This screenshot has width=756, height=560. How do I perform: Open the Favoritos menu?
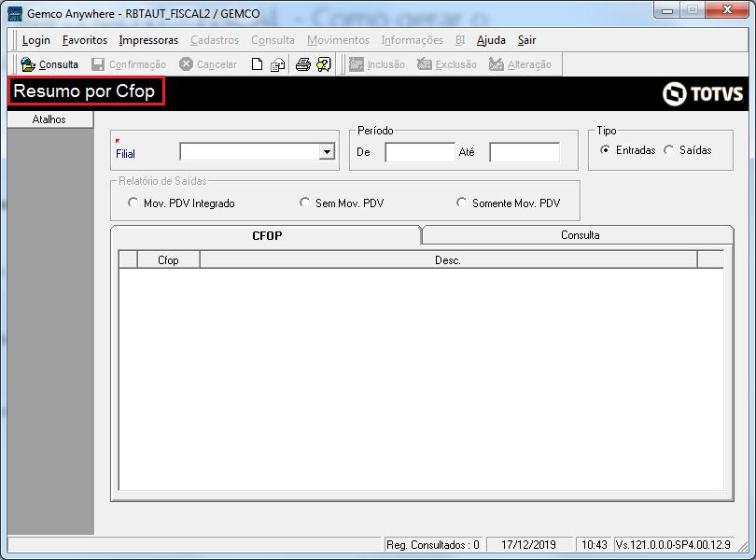coord(85,40)
